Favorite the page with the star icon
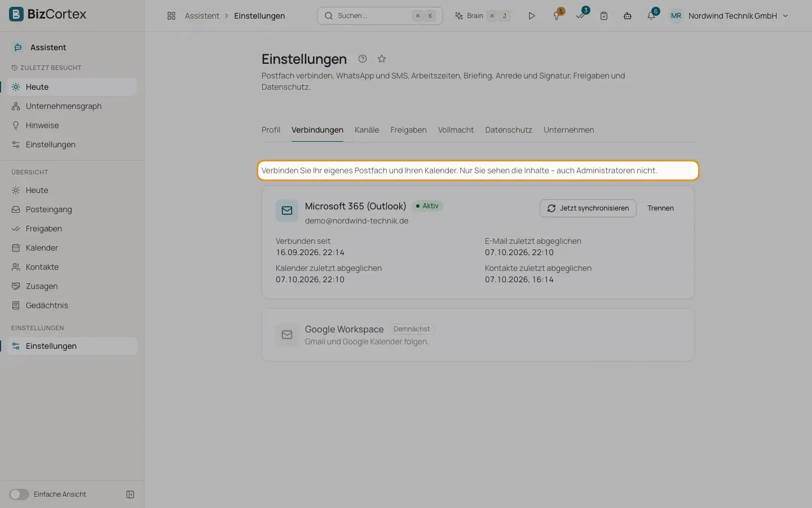This screenshot has width=812, height=508. pos(382,59)
